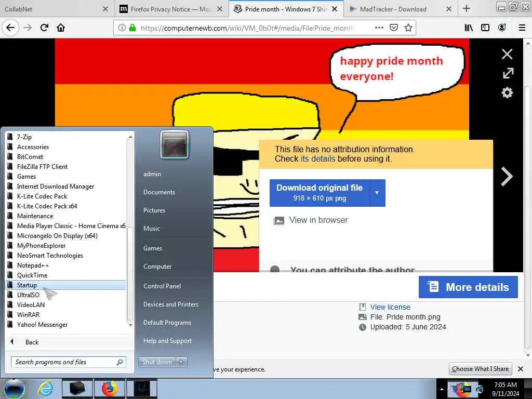The width and height of the screenshot is (532, 399).
Task: Click the Start orb button
Action: click(x=14, y=389)
